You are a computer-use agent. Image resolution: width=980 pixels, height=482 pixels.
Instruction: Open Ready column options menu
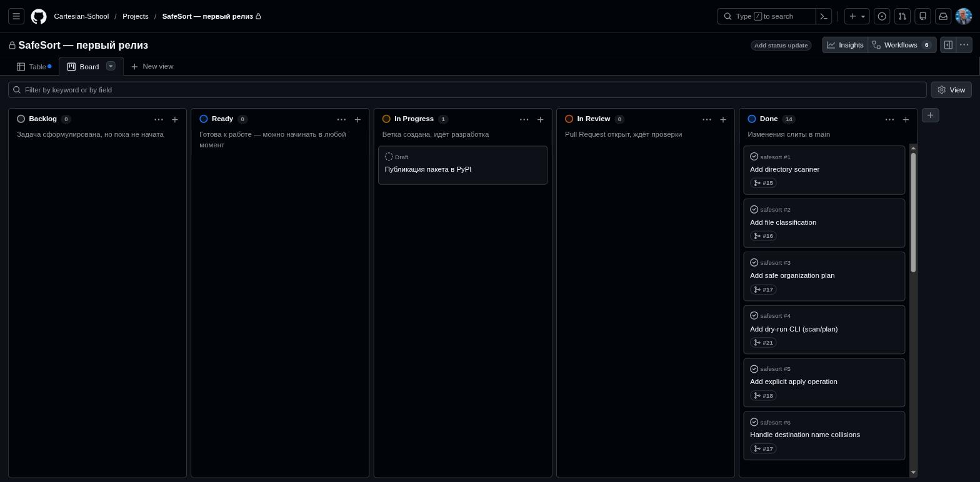341,119
